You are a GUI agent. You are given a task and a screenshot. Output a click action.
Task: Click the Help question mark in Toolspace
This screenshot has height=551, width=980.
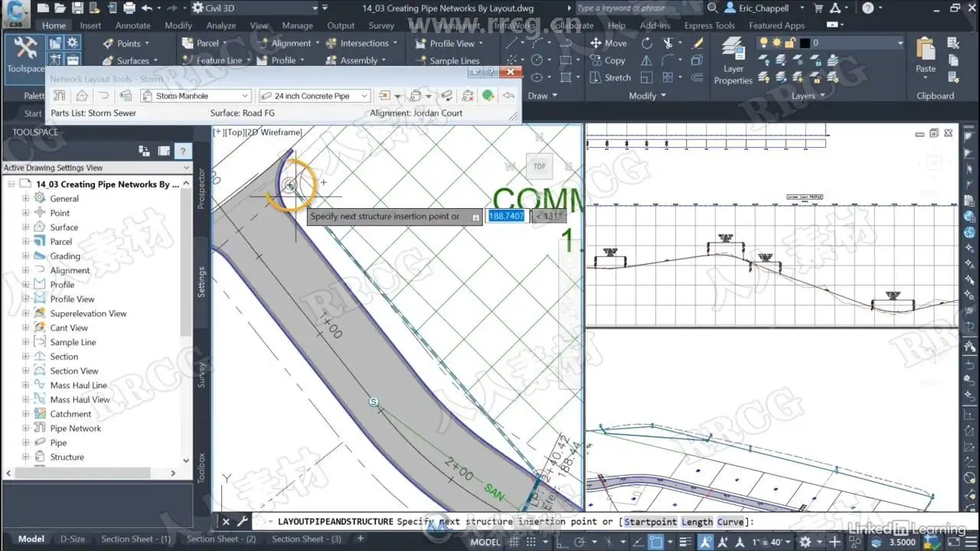182,151
